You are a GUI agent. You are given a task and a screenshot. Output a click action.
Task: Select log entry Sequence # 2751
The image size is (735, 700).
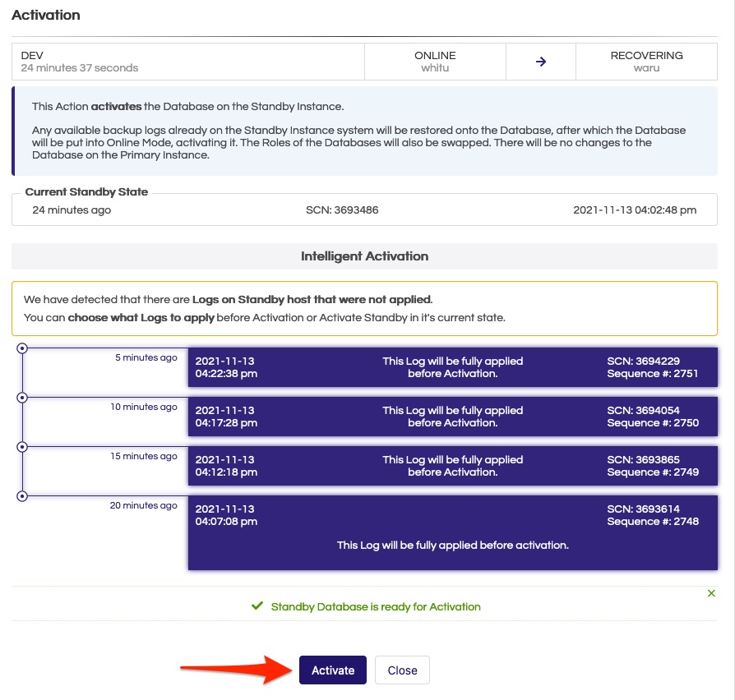(452, 367)
